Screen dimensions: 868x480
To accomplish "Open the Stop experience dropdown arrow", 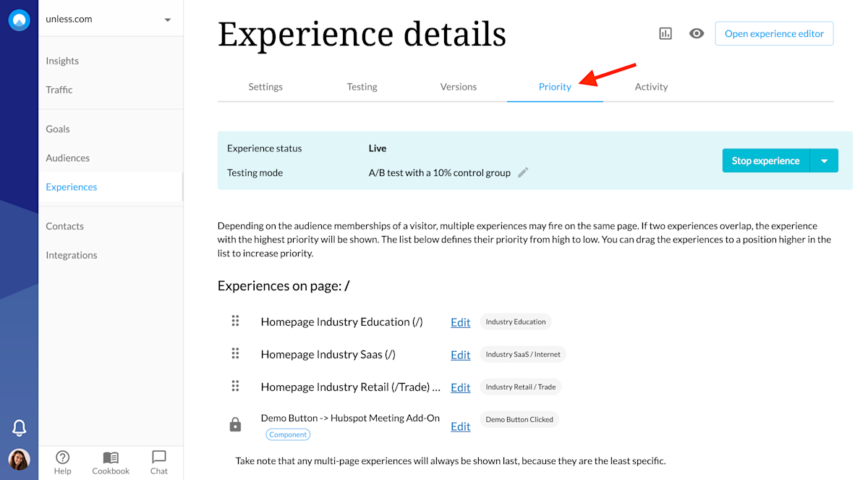I will (x=824, y=161).
